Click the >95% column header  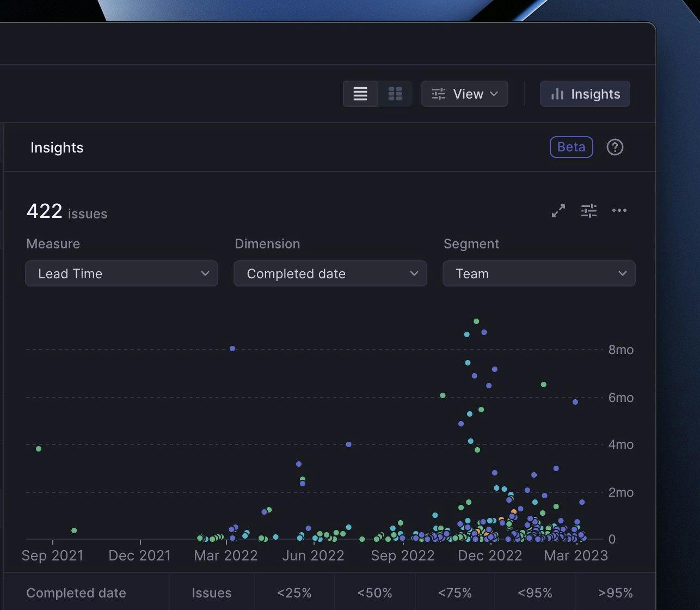click(615, 593)
